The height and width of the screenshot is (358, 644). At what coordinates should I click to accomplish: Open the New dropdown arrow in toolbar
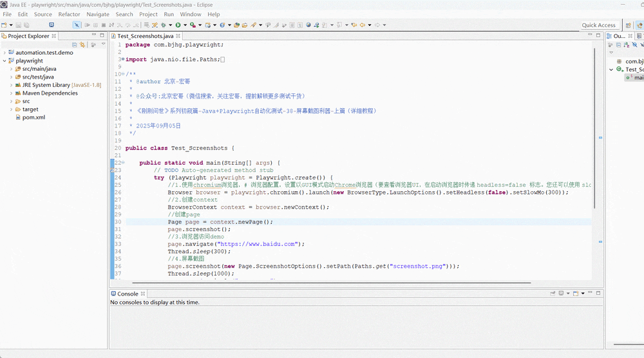11,25
